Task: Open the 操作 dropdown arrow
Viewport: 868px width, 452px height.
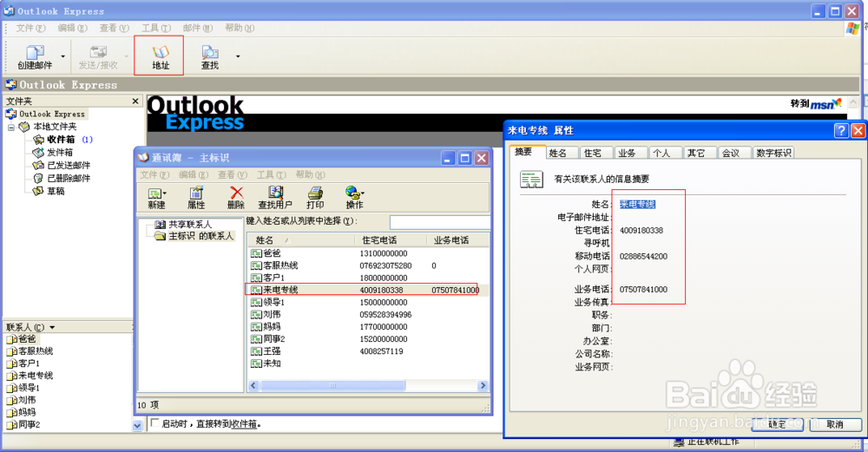Action: [363, 193]
